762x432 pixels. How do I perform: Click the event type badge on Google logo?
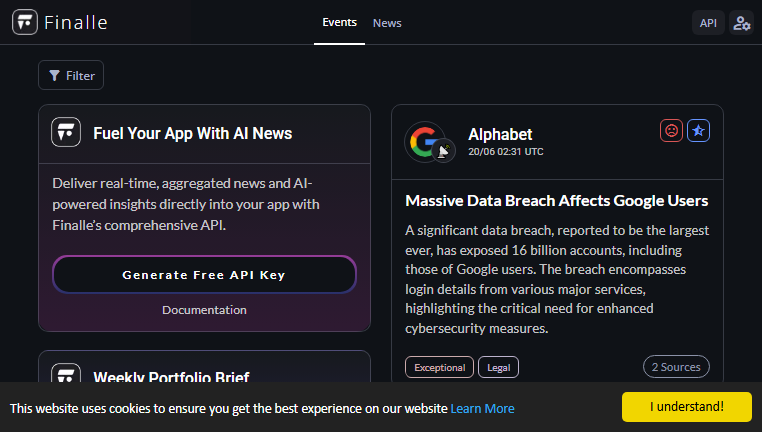[444, 151]
